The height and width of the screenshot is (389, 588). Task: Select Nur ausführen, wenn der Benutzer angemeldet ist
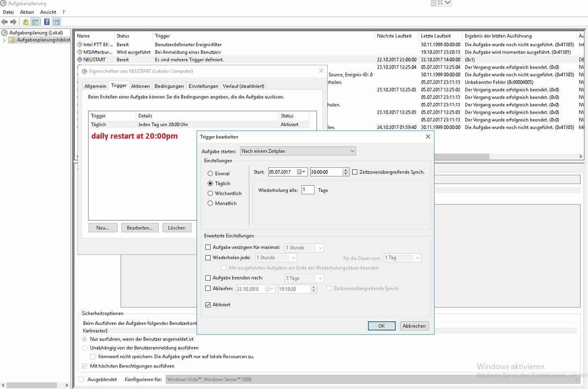point(85,339)
